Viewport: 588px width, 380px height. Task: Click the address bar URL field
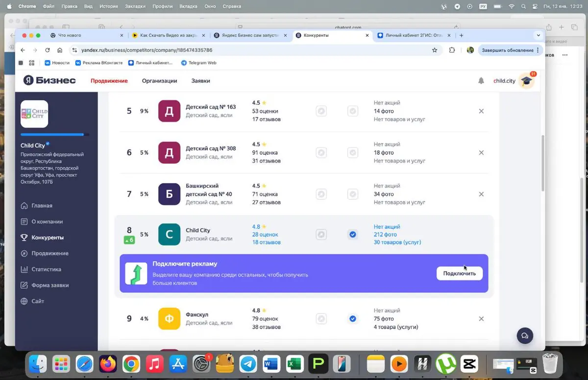[255, 50]
